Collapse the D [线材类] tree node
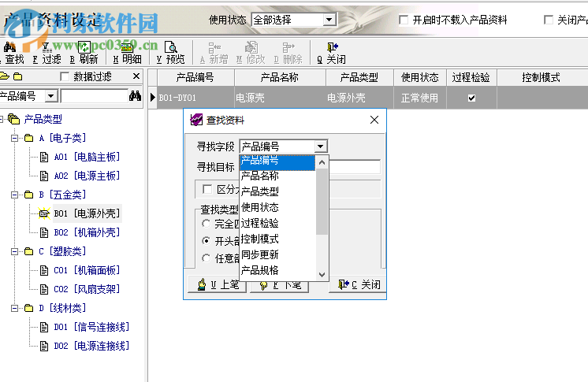The width and height of the screenshot is (588, 382). (14, 308)
